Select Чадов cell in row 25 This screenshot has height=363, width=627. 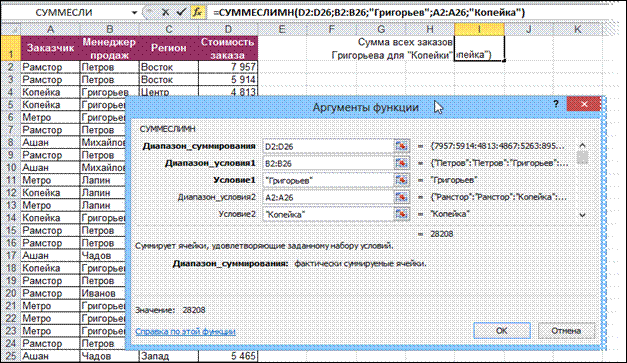pyautogui.click(x=110, y=356)
